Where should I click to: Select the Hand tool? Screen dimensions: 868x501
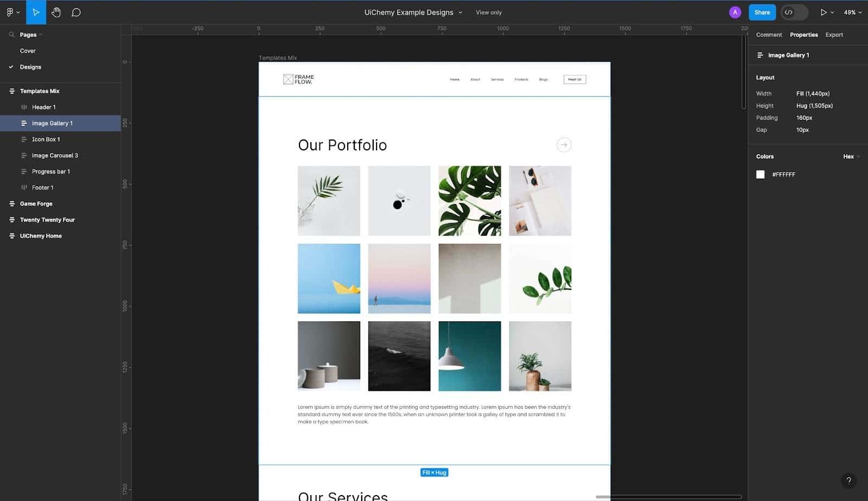(x=56, y=12)
